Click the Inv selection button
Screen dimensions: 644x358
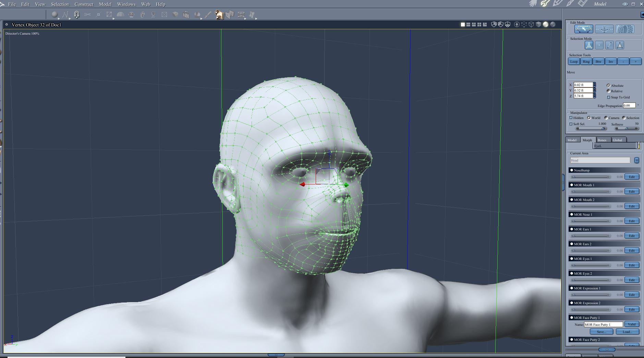click(x=611, y=61)
